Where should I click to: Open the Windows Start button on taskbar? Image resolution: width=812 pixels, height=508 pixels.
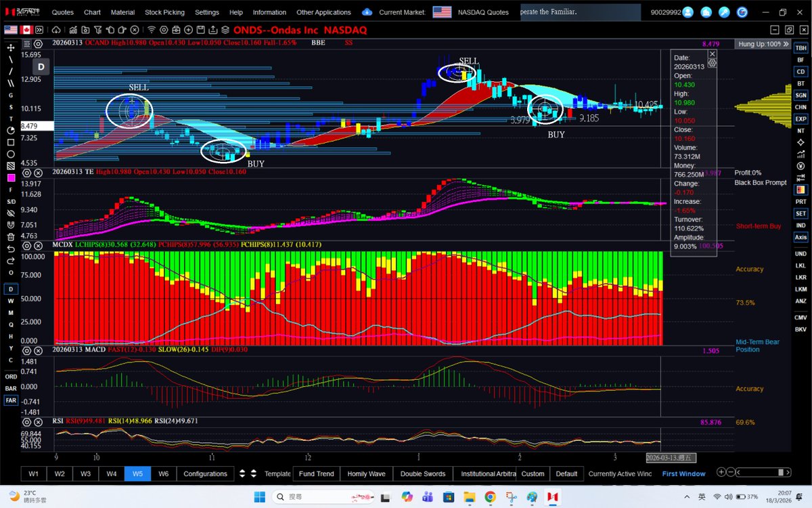coord(259,497)
